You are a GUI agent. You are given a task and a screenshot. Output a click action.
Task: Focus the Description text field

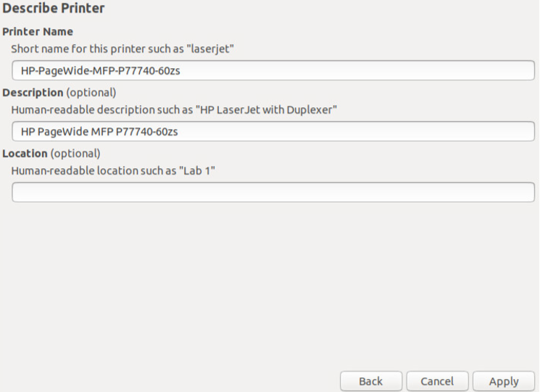click(x=273, y=131)
